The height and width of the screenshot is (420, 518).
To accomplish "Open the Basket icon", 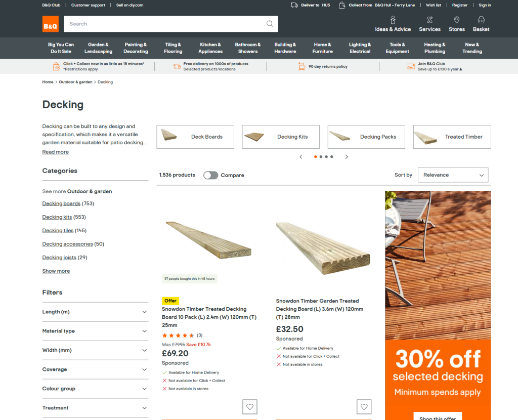I will click(x=481, y=20).
